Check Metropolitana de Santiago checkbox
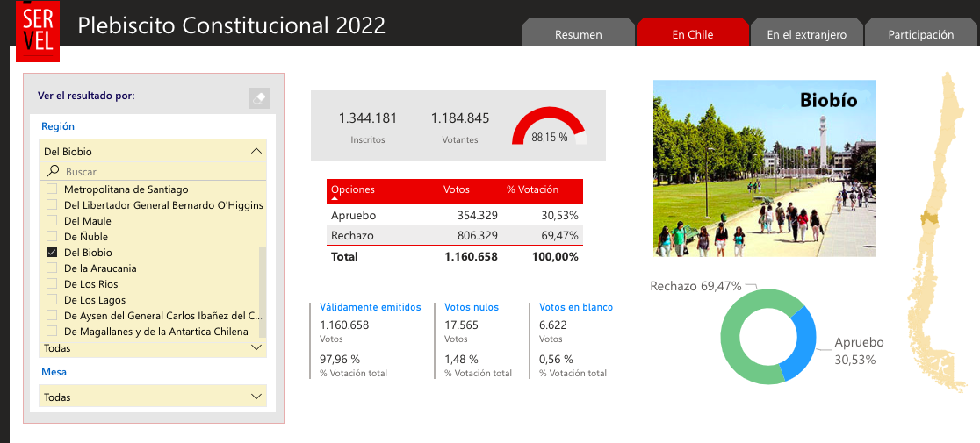The image size is (980, 443). [x=52, y=189]
